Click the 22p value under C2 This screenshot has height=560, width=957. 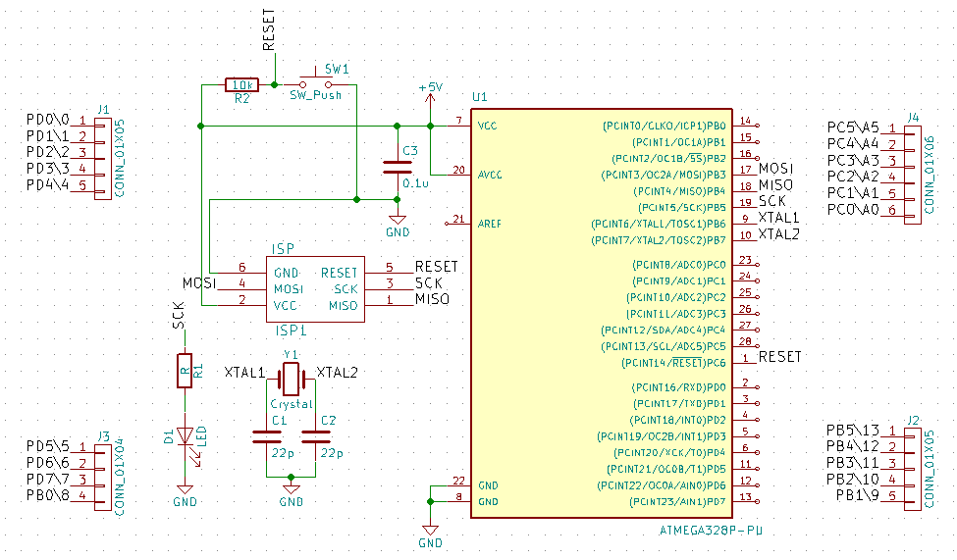pos(332,453)
